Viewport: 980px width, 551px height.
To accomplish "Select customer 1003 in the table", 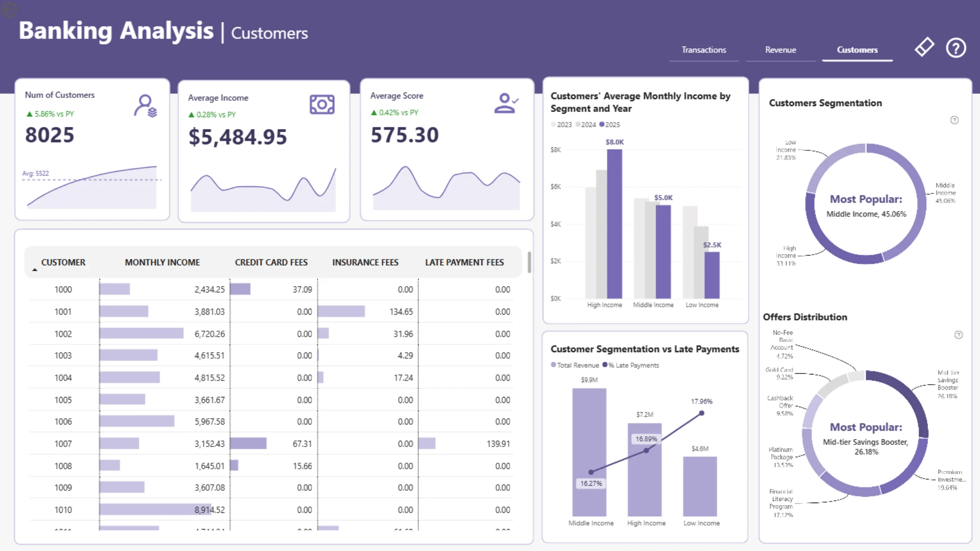I will coord(63,356).
